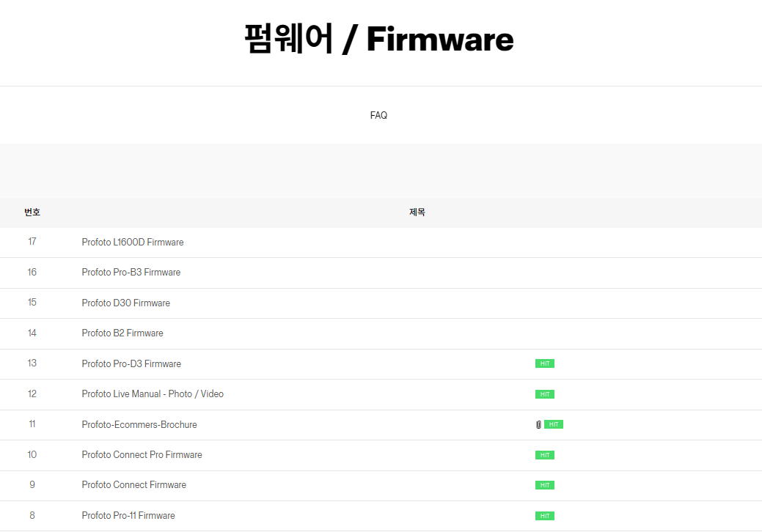Open the Profoto Connect Firmware post
The height and width of the screenshot is (532, 762).
pyautogui.click(x=133, y=485)
